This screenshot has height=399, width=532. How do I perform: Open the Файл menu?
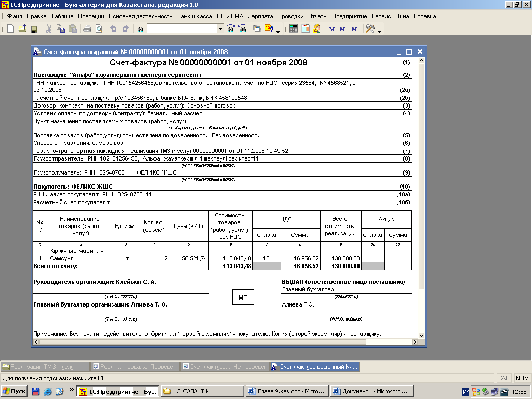[14, 16]
